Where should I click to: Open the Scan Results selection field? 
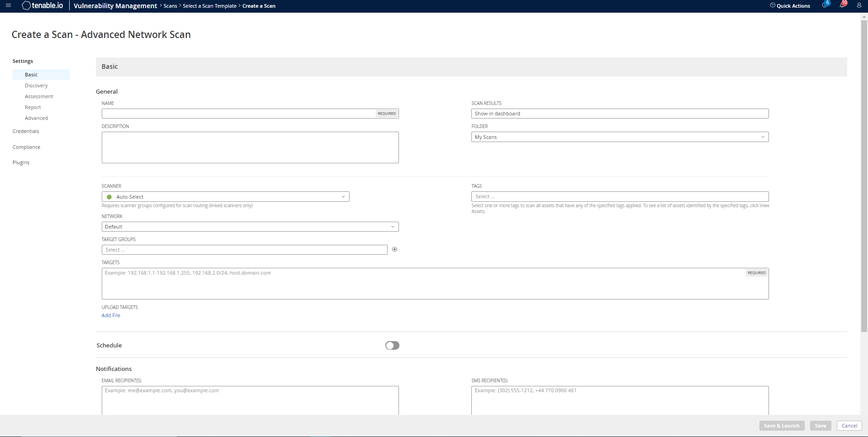[x=619, y=114]
